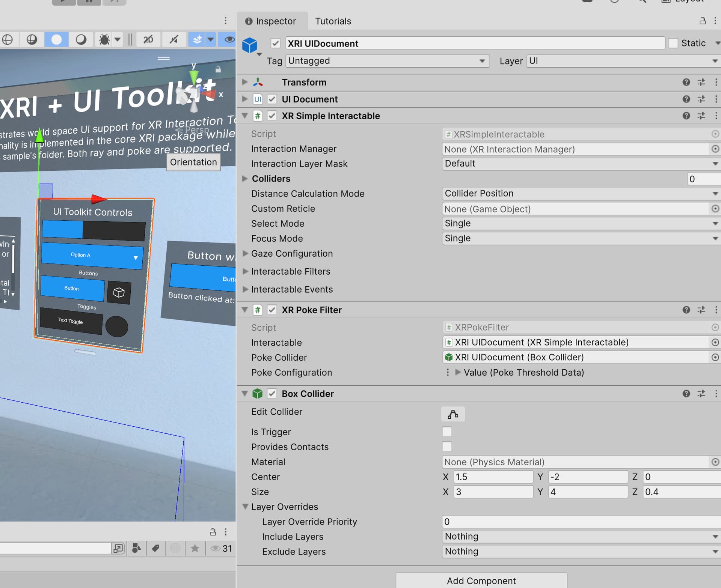Enable the Is Trigger checkbox

pyautogui.click(x=447, y=432)
